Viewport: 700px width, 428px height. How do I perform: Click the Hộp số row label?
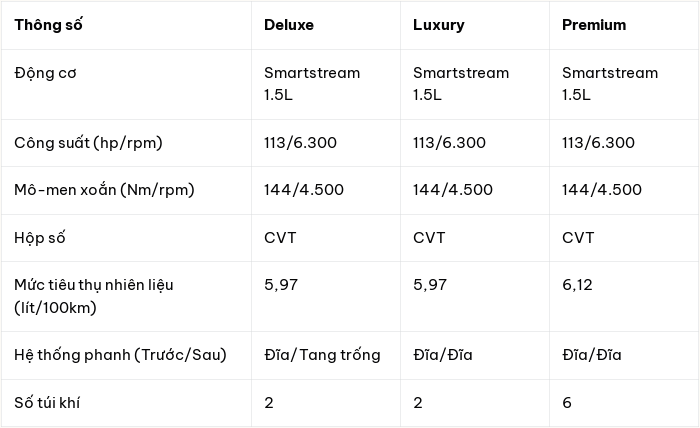pyautogui.click(x=40, y=238)
